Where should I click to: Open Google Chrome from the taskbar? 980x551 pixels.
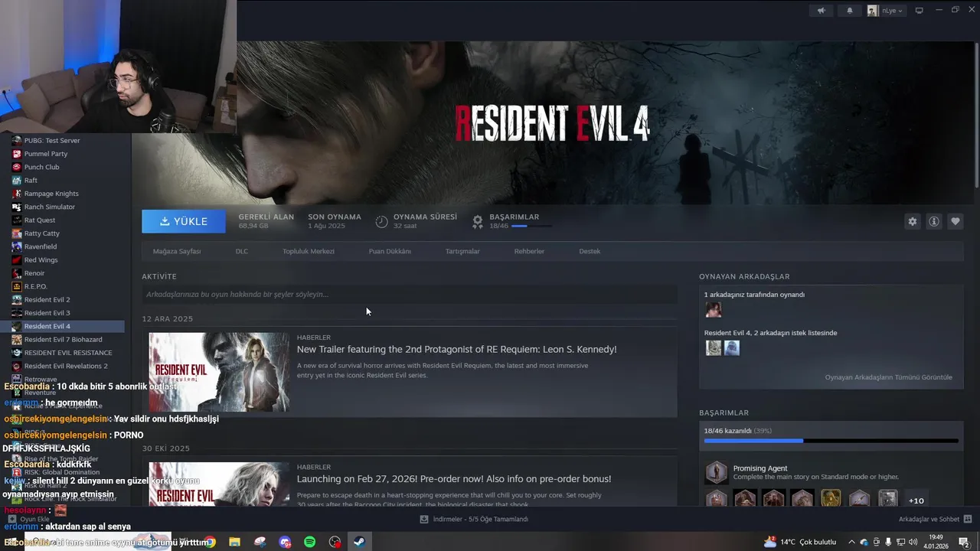tap(210, 542)
